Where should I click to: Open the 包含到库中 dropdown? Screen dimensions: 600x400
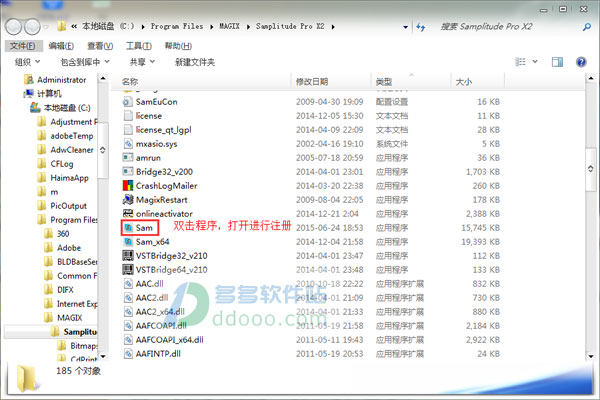(x=85, y=62)
